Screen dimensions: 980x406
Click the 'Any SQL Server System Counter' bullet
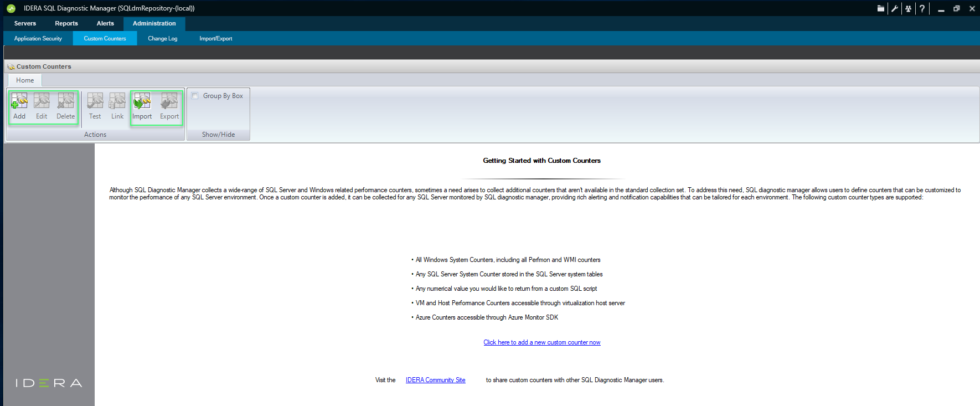coord(509,274)
